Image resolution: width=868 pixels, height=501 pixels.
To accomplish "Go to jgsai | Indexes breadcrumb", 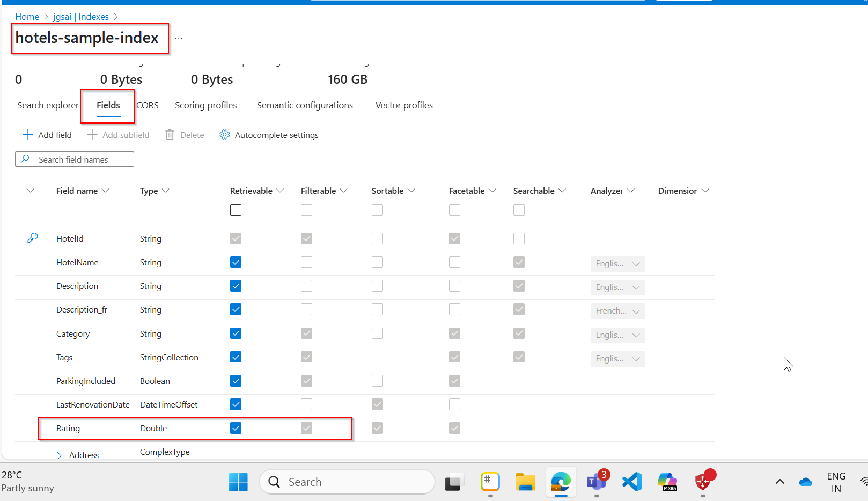I will [x=81, y=17].
